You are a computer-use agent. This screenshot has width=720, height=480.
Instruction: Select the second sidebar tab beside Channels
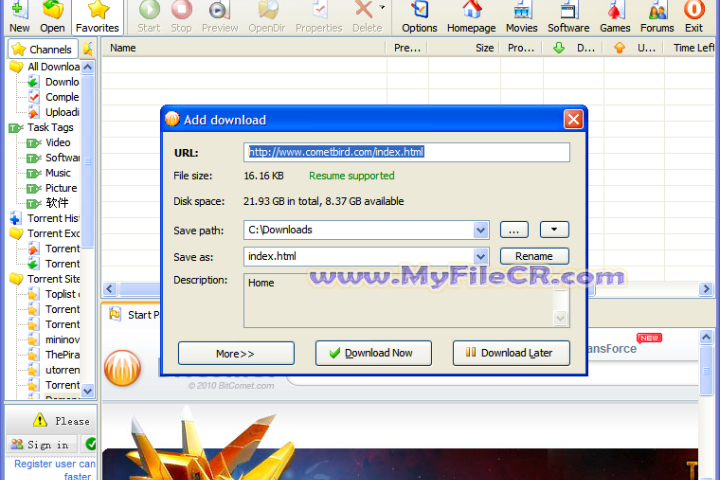pyautogui.click(x=88, y=49)
